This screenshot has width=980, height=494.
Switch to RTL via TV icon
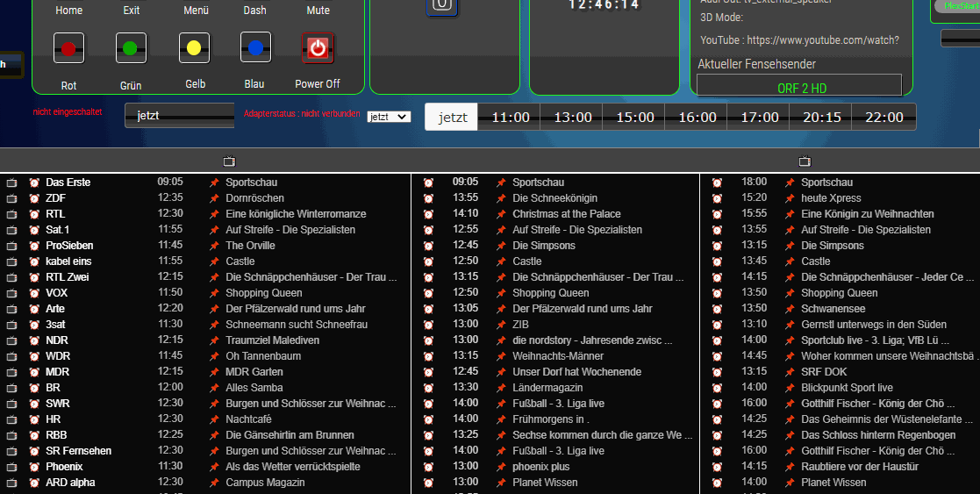[11, 214]
